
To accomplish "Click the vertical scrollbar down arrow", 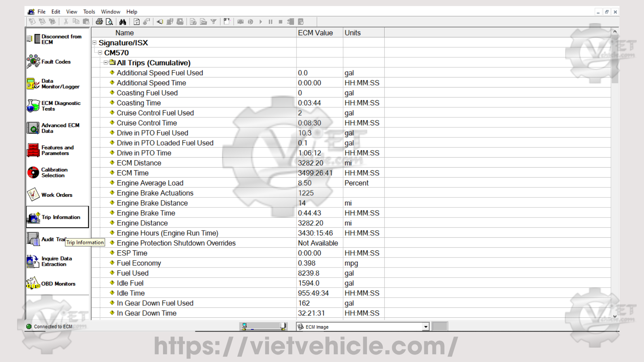I will click(x=615, y=316).
